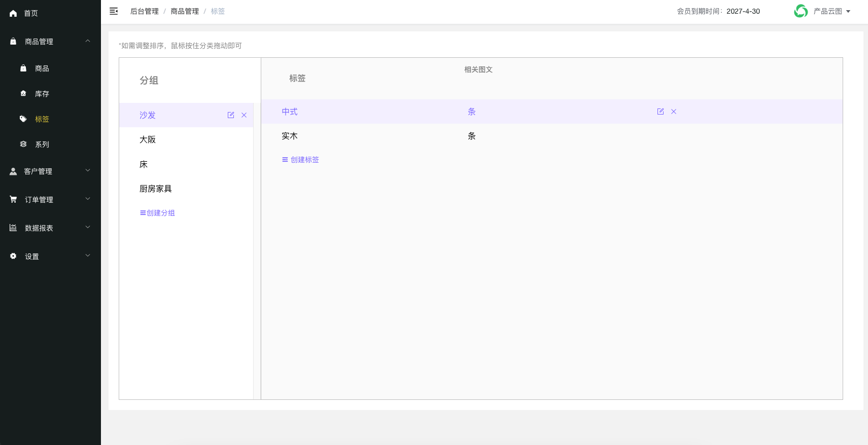Click 商品管理 in the breadcrumb
868x445 pixels.
[x=185, y=11]
